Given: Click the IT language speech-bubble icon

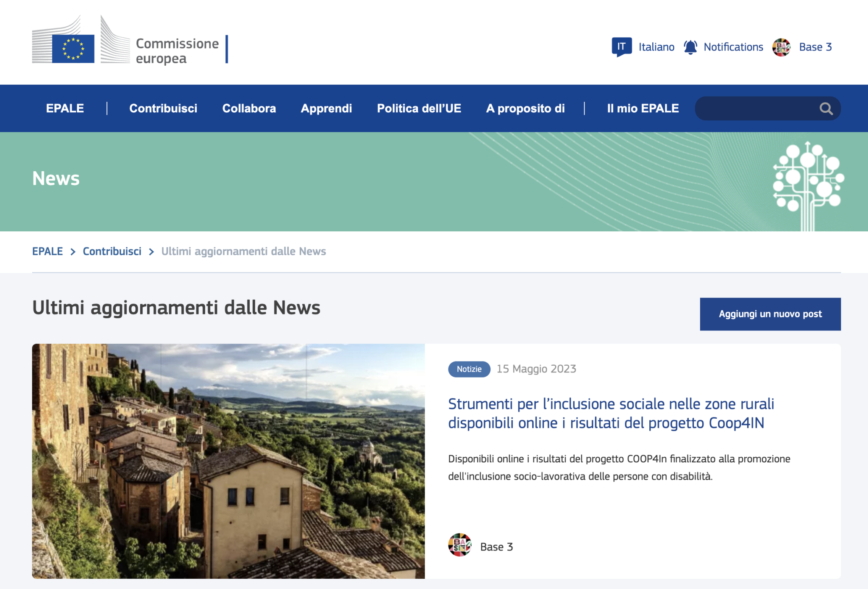Looking at the screenshot, I should [622, 47].
